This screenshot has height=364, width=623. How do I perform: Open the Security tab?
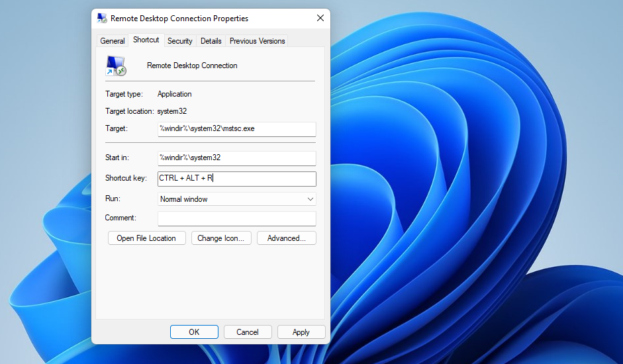pos(179,41)
